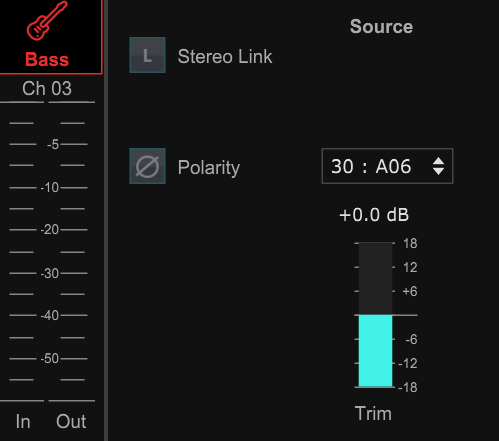Screen dimensions: 499x441
Task: Click the Polarity text label
Action: 209,167
